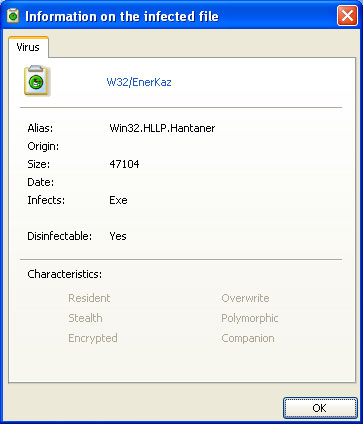
Task: Click the Disinfectable label
Action: pos(59,236)
